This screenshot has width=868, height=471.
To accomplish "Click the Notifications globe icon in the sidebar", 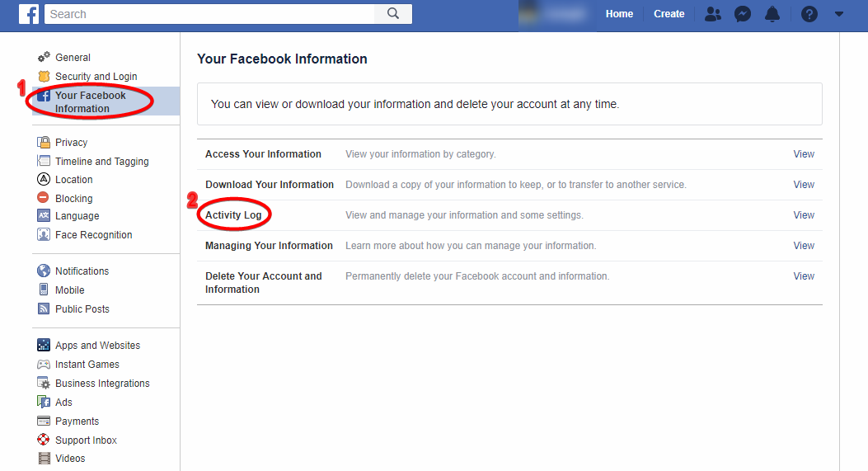I will 44,271.
